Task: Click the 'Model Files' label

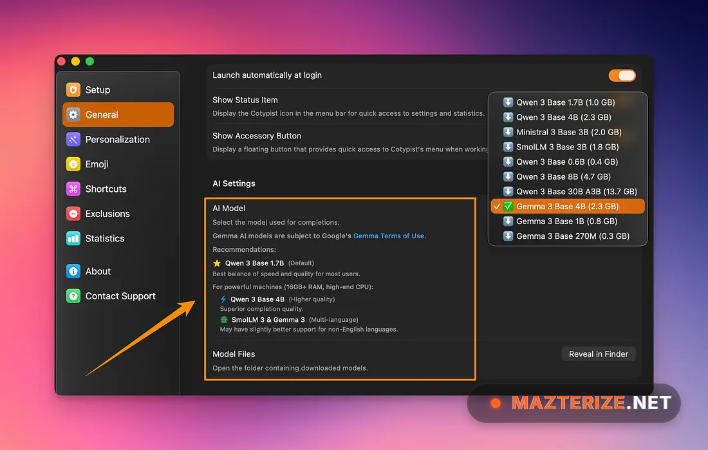Action: coord(234,354)
